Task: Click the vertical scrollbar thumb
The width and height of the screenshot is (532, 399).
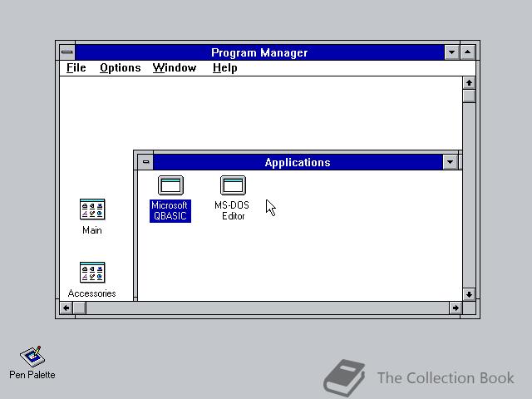Action: (x=469, y=96)
